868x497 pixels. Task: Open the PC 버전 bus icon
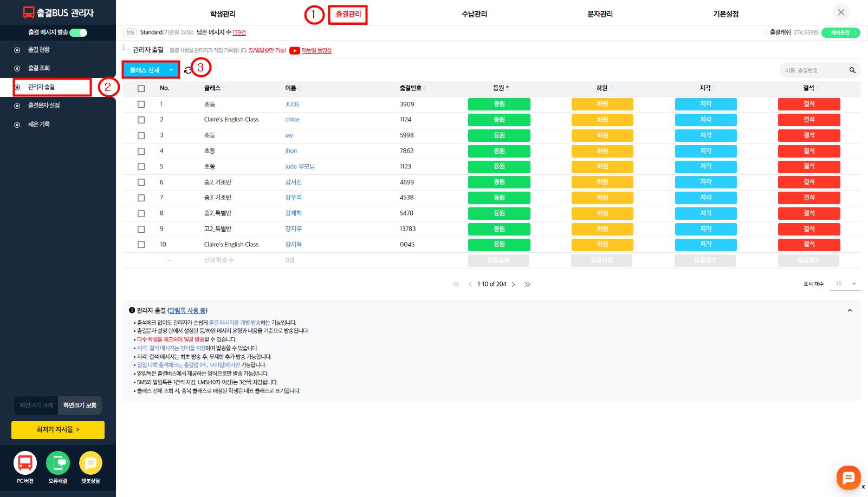tap(25, 463)
